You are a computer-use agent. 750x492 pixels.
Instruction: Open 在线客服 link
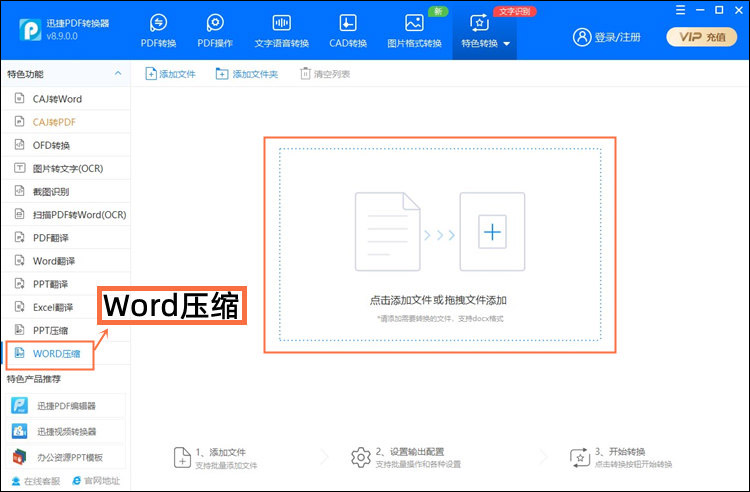[36, 481]
